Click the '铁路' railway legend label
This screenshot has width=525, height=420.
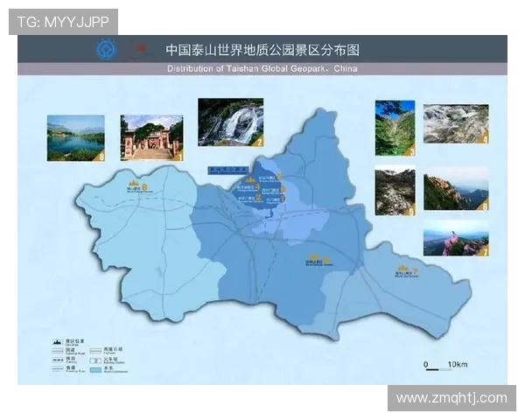coord(70,359)
